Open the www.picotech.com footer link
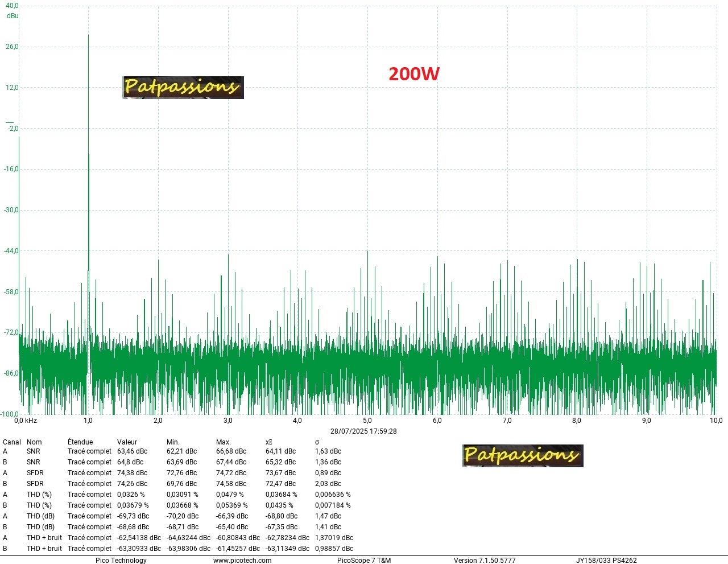This screenshot has width=728, height=564. (242, 560)
